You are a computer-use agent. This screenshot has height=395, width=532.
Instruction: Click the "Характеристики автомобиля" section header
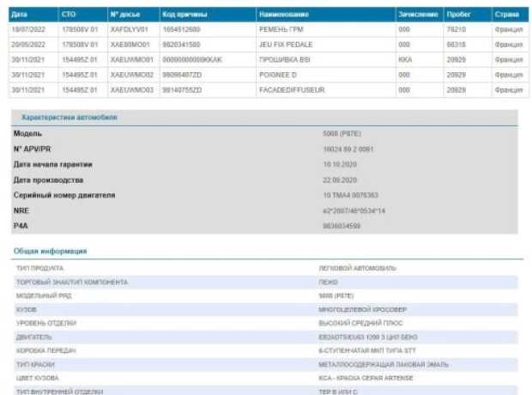[x=70, y=117]
